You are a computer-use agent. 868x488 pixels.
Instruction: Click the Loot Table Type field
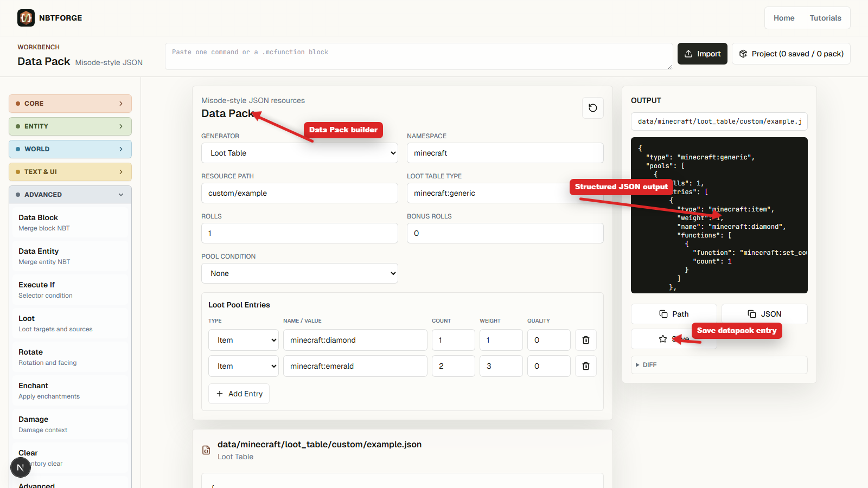coord(505,193)
